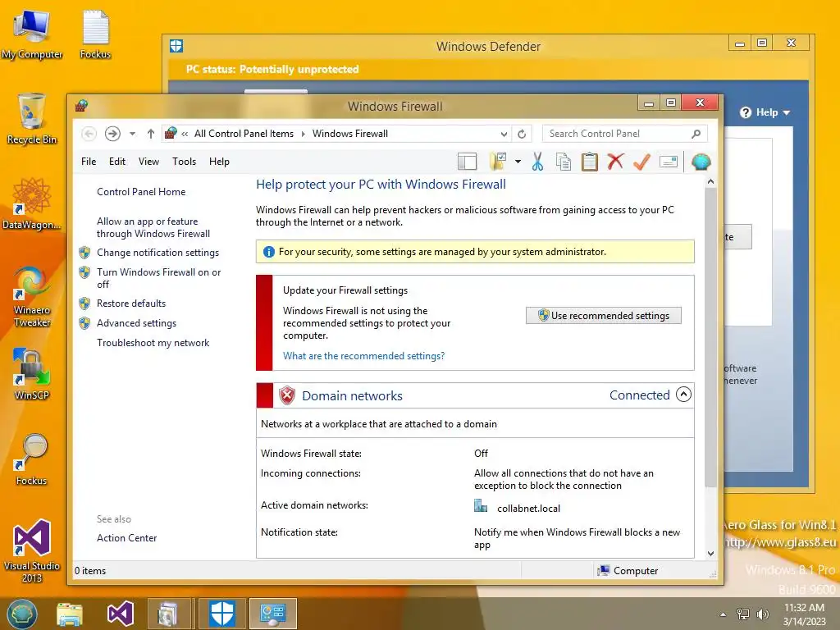The image size is (840, 630).
Task: Select the My Computer desktop icon
Action: point(32,34)
